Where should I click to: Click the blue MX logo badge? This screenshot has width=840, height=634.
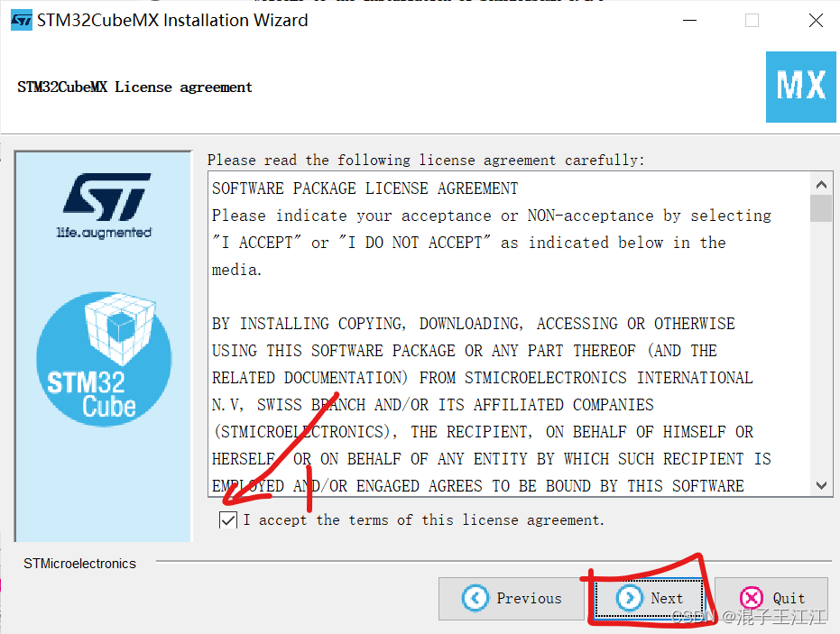click(801, 87)
